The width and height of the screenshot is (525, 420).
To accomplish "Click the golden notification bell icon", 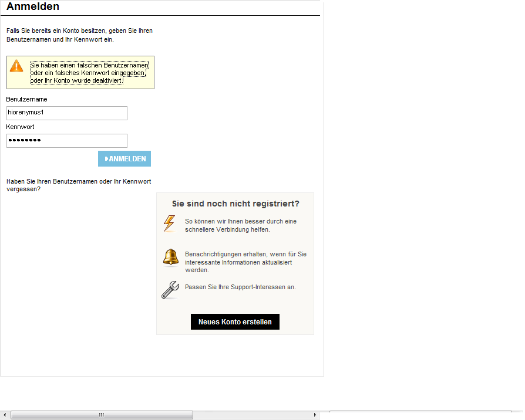I will pos(170,257).
